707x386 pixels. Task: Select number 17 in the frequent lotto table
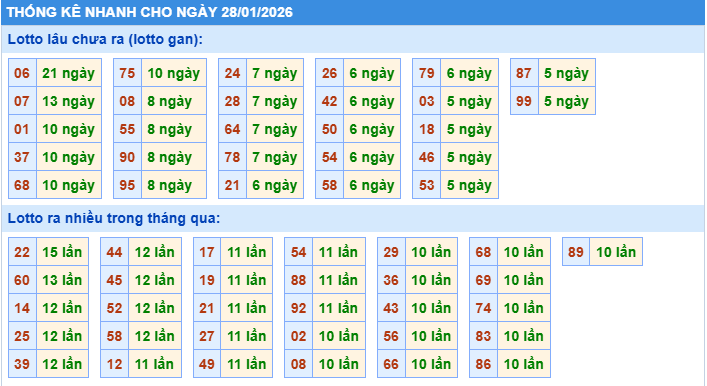(207, 252)
